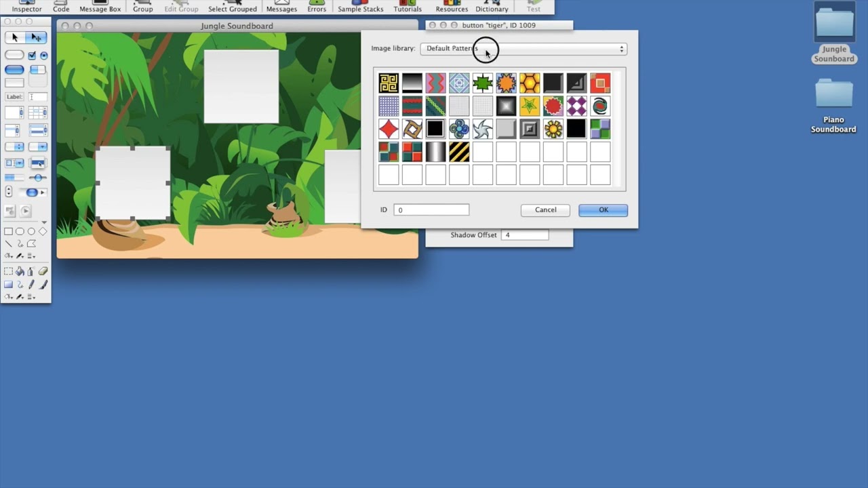Select the Edit pointer tool
The height and width of the screenshot is (488, 868).
tap(36, 37)
